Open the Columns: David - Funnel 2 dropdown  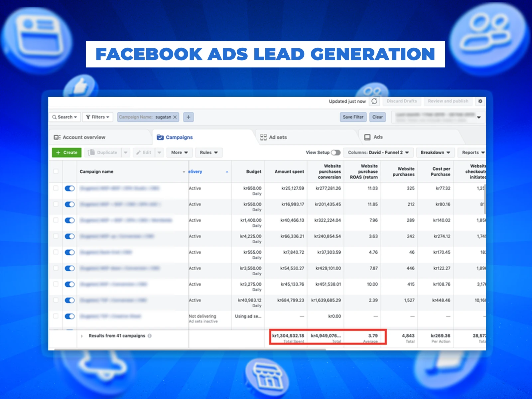tap(378, 153)
